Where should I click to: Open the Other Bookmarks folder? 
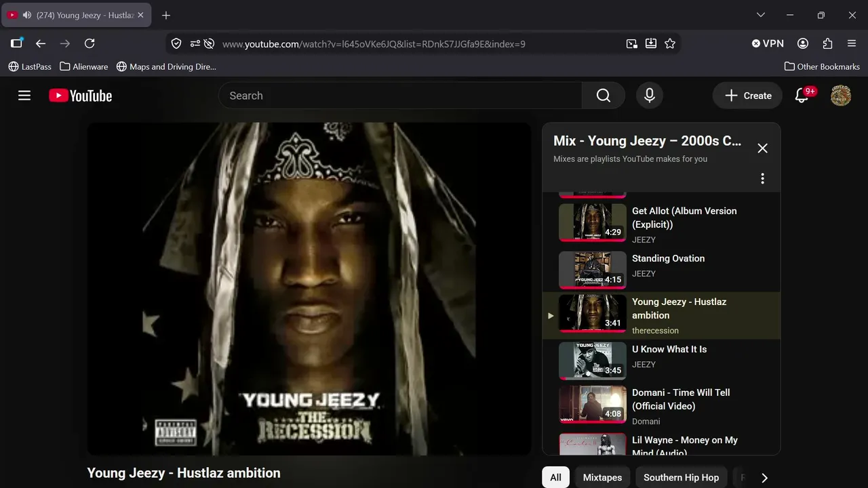[x=822, y=66]
